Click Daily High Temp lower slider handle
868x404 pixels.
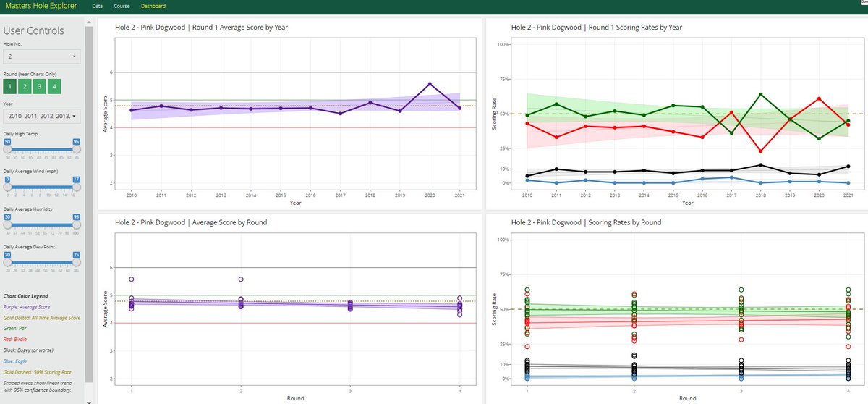[x=7, y=148]
